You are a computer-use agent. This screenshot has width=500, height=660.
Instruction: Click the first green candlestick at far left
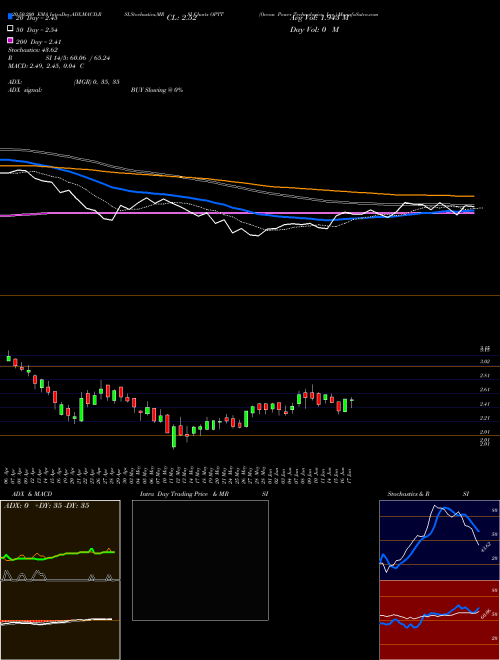(8, 358)
